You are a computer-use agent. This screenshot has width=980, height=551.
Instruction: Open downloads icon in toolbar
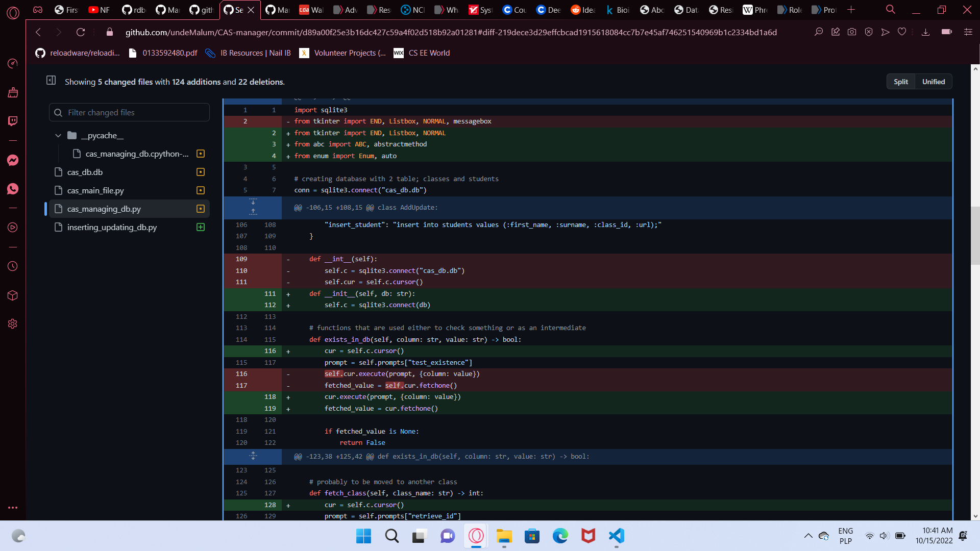point(925,32)
